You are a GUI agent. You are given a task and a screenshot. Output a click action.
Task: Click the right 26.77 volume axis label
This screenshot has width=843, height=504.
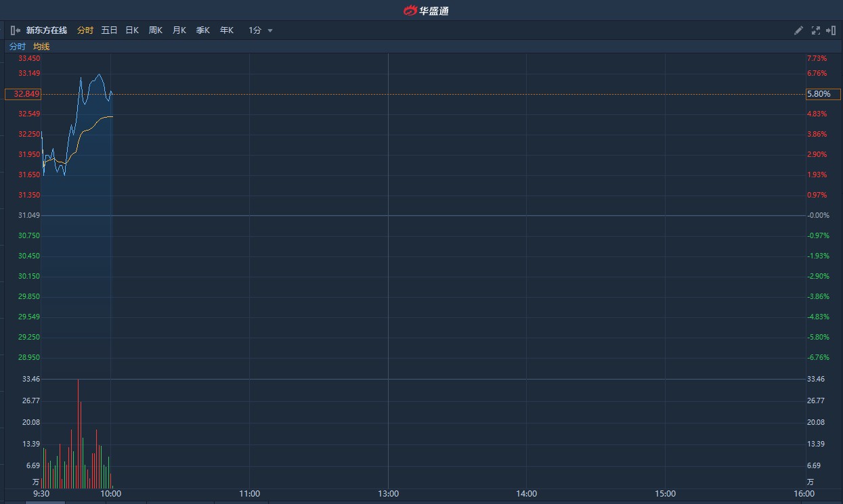(816, 400)
